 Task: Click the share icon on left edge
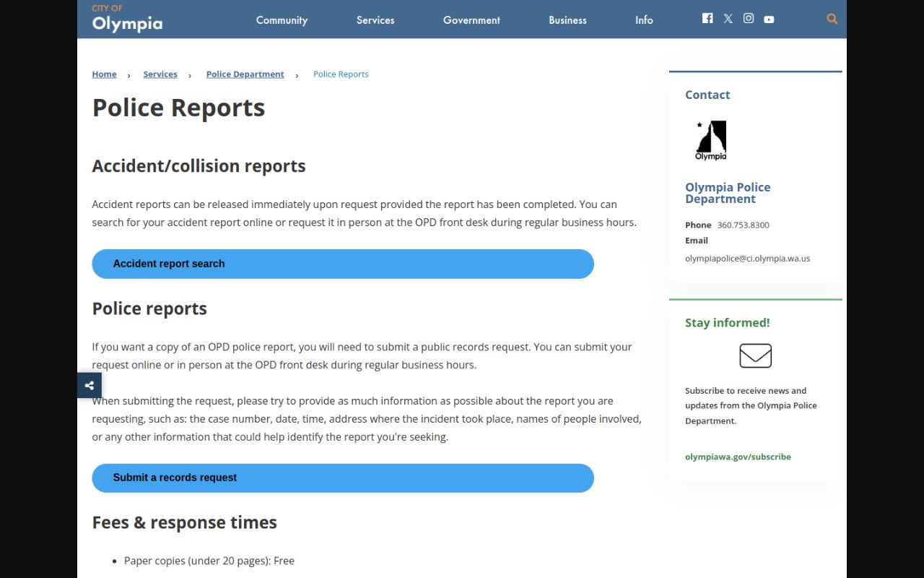point(90,386)
